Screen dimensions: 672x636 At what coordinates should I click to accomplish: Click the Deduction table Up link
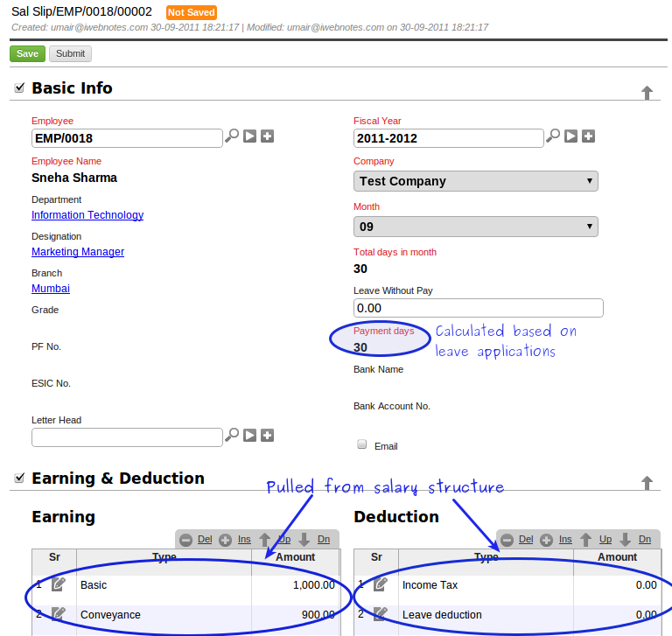(x=605, y=539)
